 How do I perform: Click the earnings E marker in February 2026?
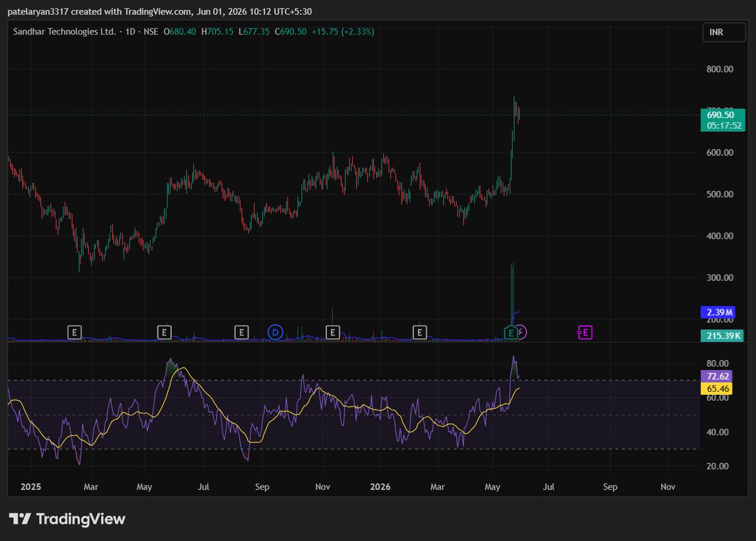click(x=420, y=331)
